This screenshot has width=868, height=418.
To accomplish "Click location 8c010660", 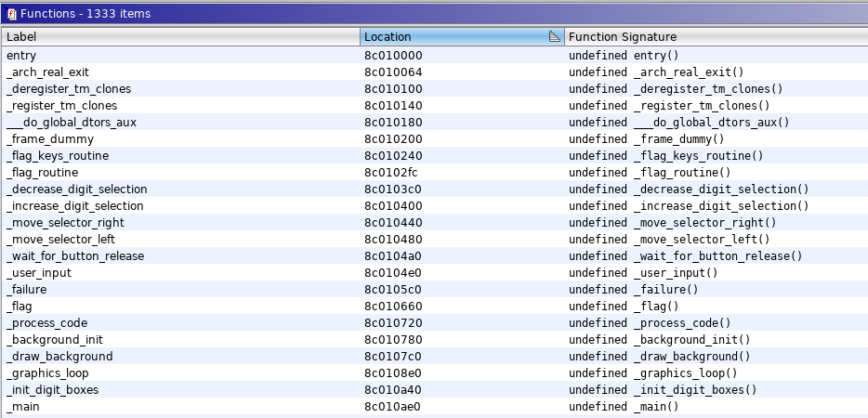I will (393, 307).
